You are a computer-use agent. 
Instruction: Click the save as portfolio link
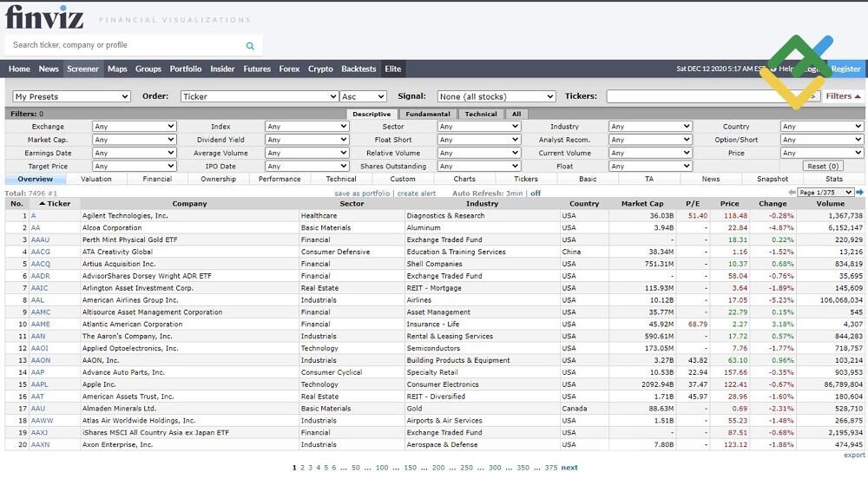(362, 193)
